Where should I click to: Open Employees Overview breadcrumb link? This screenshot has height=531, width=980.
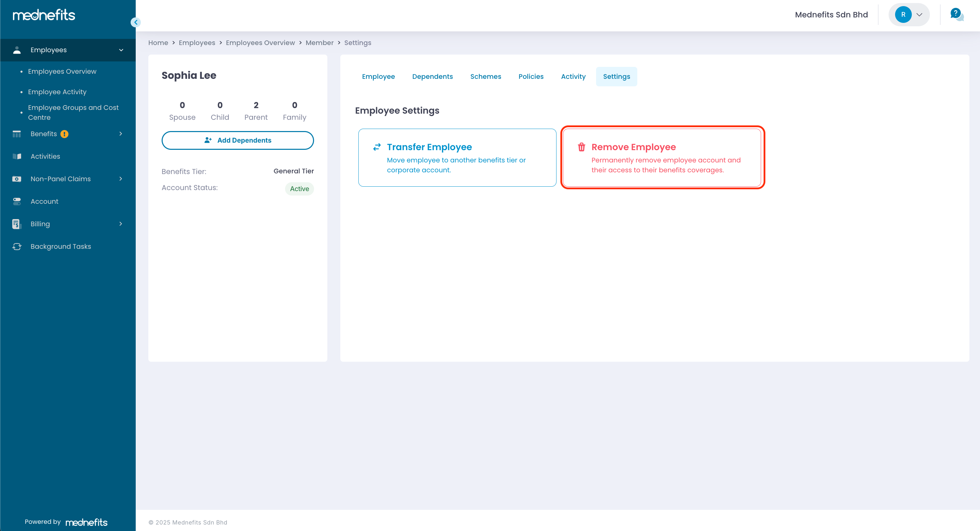coord(260,43)
